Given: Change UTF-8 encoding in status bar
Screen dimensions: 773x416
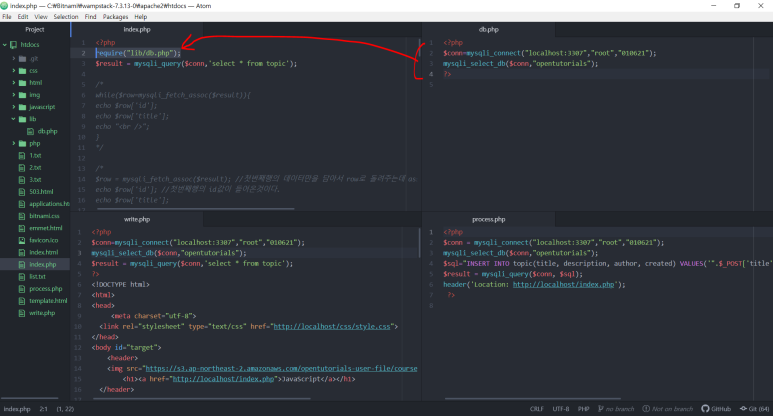Looking at the screenshot, I should [561, 409].
